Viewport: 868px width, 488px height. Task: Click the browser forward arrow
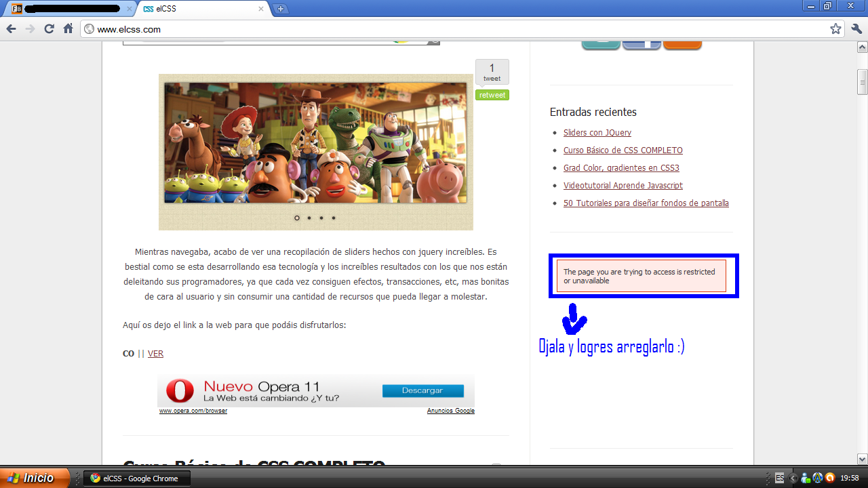[x=30, y=29]
